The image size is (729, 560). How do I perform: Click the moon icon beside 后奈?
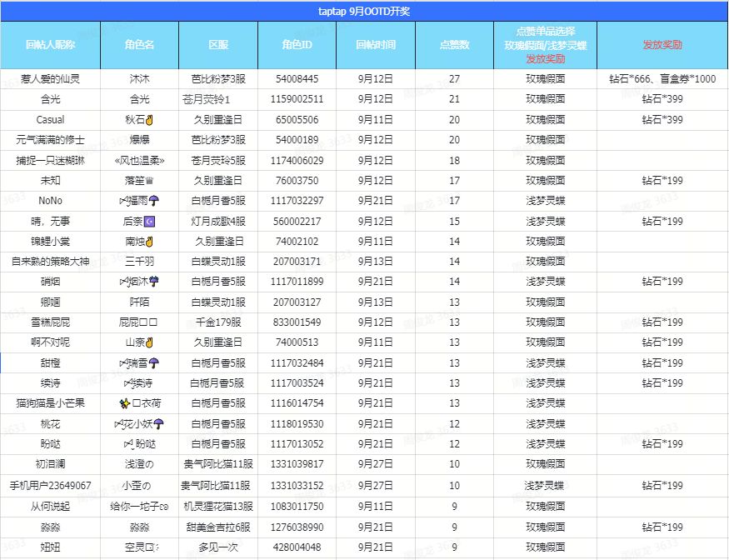coord(149,222)
